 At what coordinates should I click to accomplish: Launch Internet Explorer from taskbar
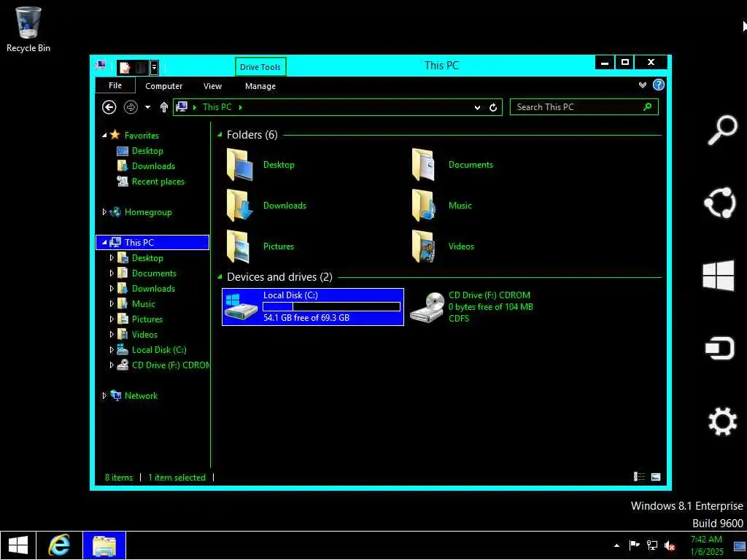coord(59,545)
